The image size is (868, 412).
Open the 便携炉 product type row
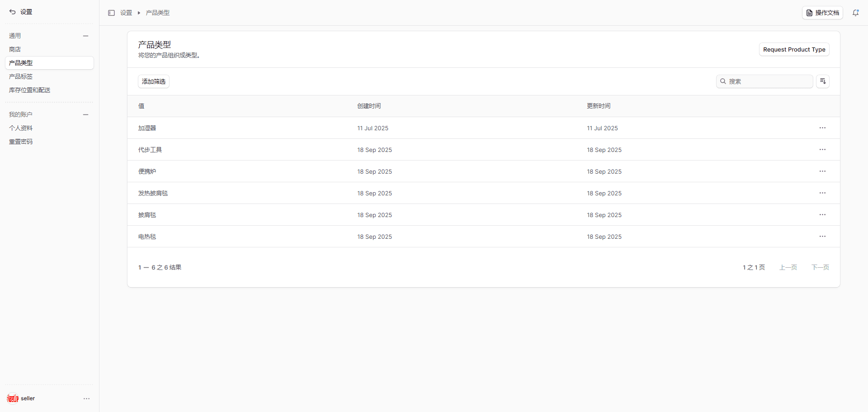pos(147,171)
